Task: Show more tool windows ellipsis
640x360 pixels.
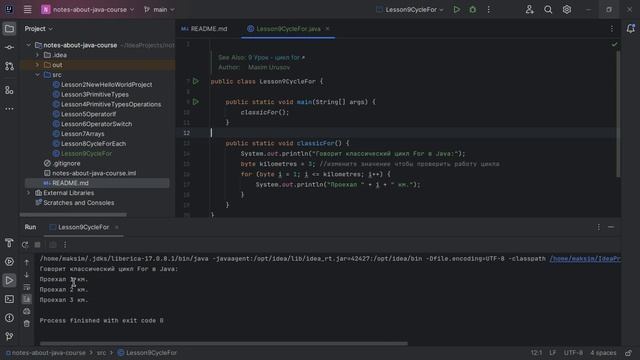Action: point(9,109)
